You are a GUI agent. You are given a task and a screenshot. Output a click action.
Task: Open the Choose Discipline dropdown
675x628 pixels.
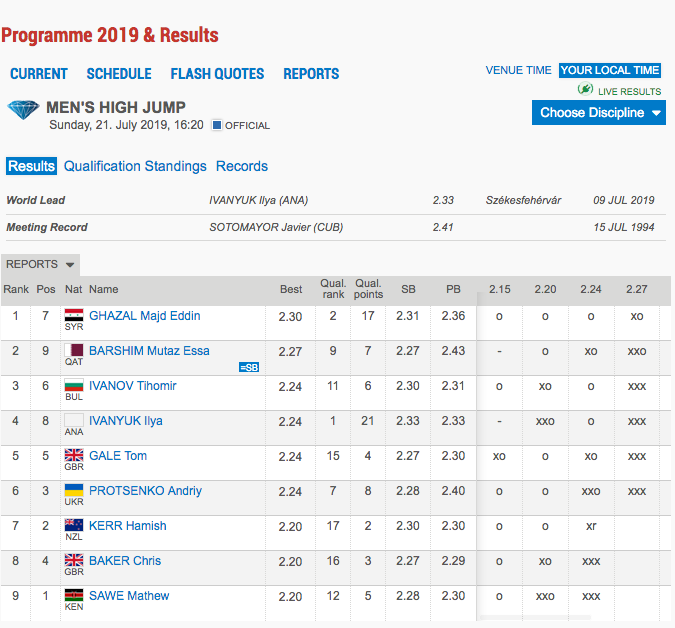coord(599,113)
